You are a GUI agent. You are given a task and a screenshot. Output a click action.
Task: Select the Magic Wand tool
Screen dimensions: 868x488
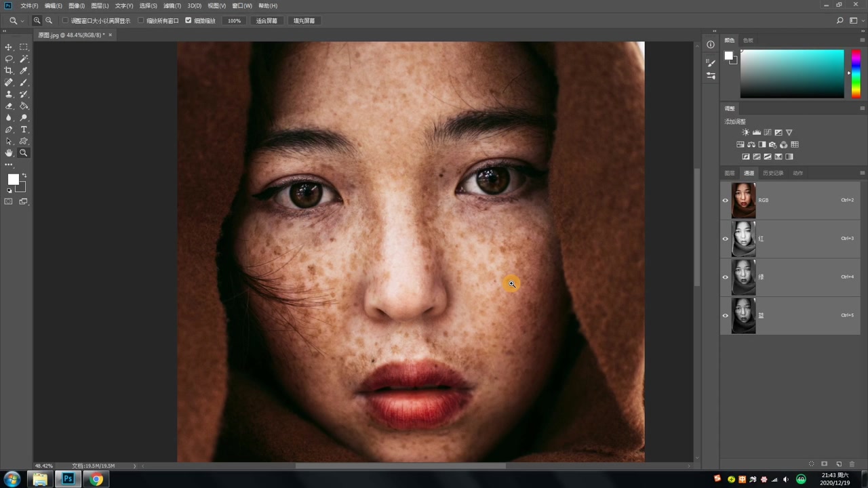tap(24, 59)
